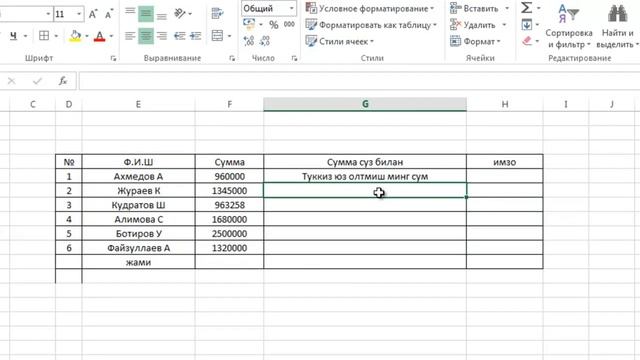
Task: Increase the font size
Action: 93,14
